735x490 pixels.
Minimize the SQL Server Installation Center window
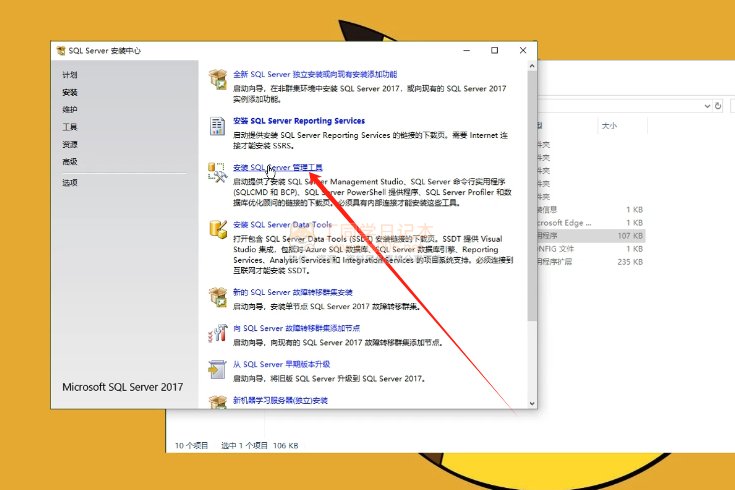(466, 50)
